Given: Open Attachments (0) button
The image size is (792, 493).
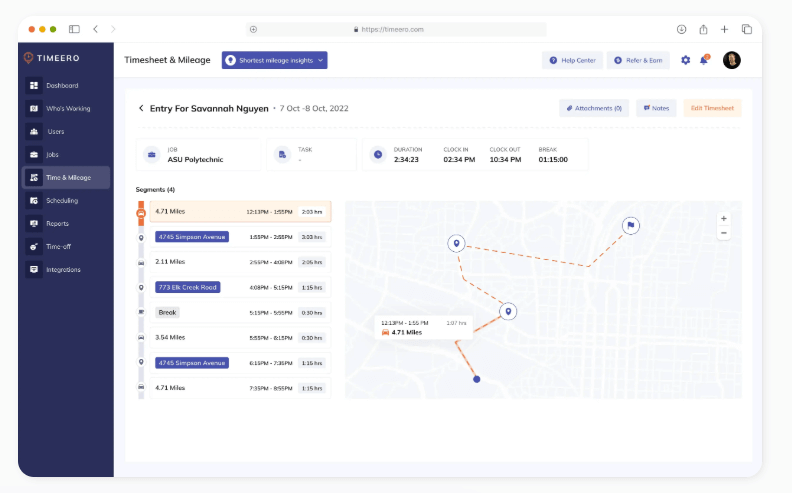Looking at the screenshot, I should pyautogui.click(x=594, y=108).
